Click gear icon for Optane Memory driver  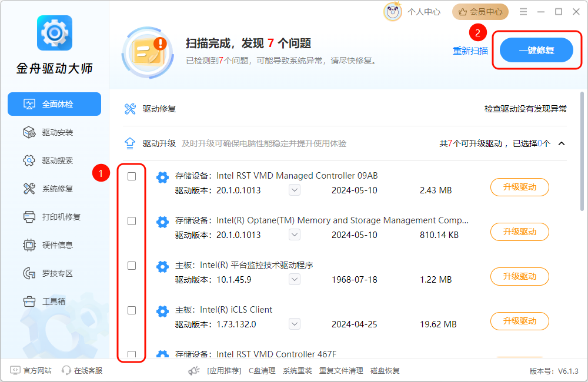162,222
